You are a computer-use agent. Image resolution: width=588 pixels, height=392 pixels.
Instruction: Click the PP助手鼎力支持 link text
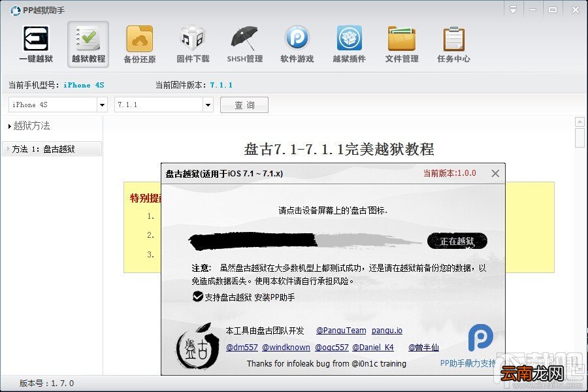click(x=468, y=363)
